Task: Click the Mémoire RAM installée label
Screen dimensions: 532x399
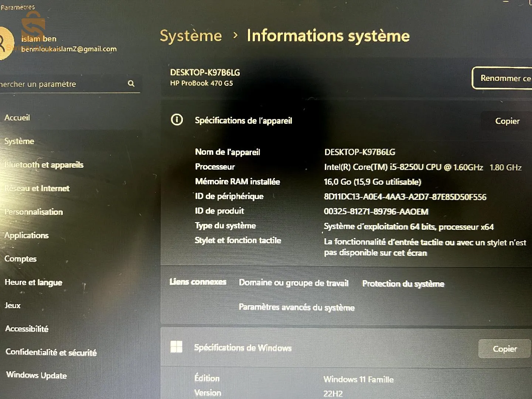Action: click(x=238, y=181)
